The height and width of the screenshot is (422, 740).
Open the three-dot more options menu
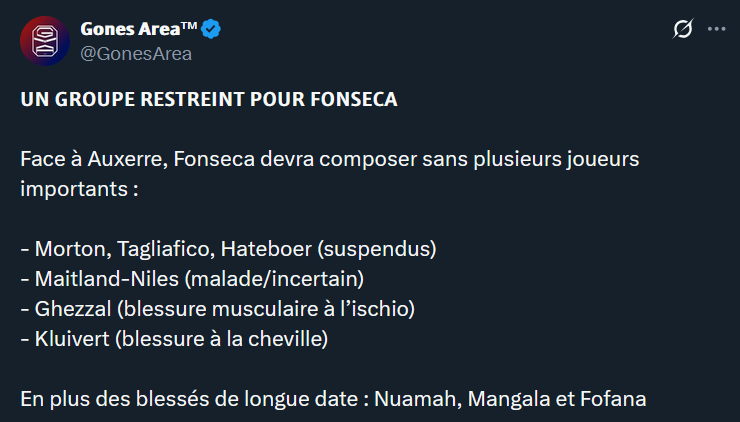[716, 30]
